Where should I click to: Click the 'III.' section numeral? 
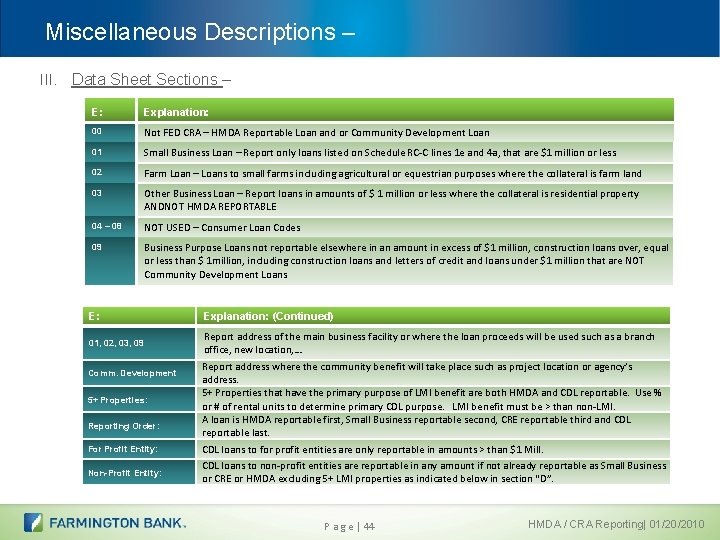pos(48,80)
